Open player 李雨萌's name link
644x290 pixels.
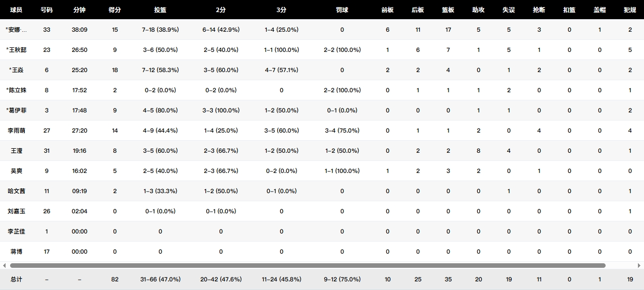click(x=16, y=131)
